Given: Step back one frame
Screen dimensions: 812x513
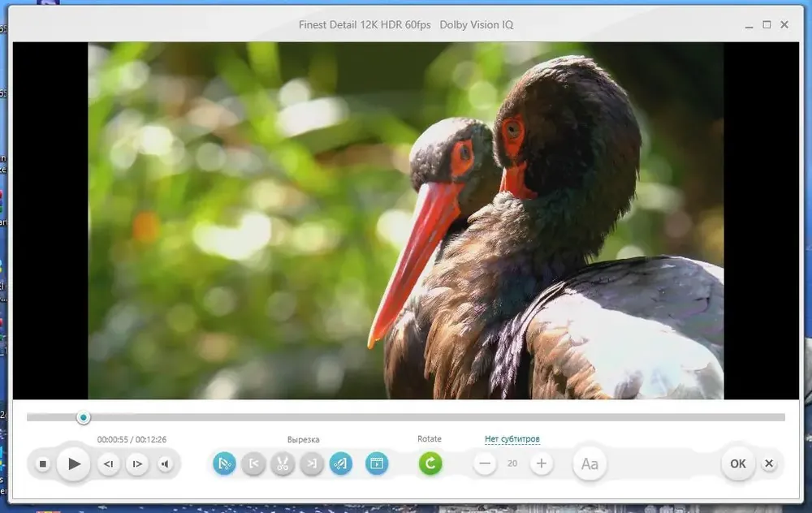Looking at the screenshot, I should (108, 464).
